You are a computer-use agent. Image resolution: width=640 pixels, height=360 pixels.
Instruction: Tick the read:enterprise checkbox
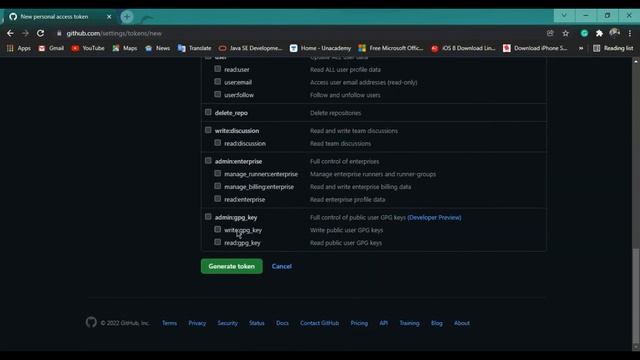(218, 199)
